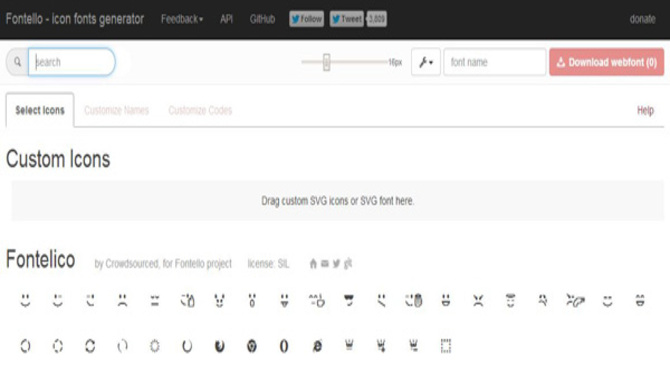Click the magnifier search icon

[18, 62]
